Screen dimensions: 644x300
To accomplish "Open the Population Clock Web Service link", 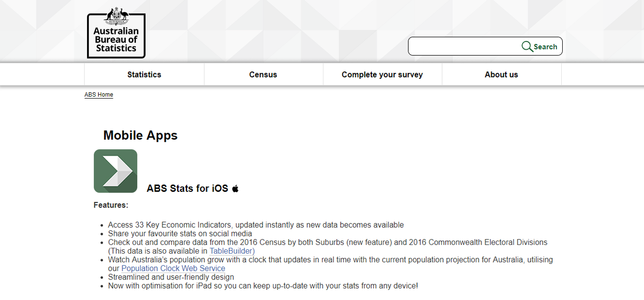I will tap(173, 268).
